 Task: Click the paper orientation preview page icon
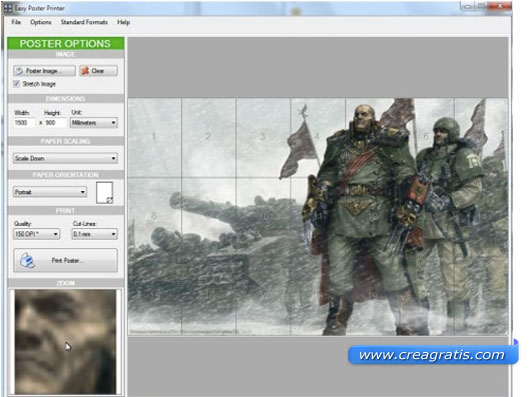104,193
